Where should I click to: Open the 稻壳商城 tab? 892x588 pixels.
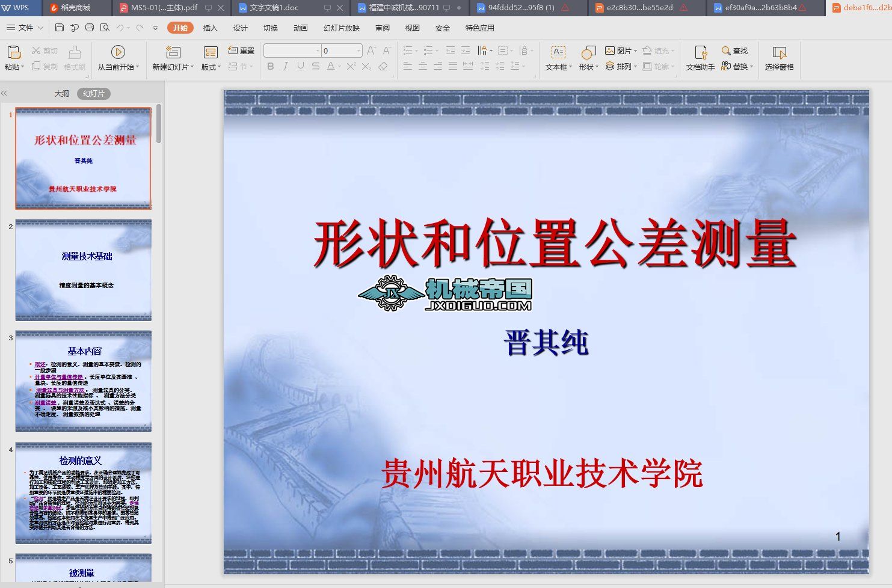tap(75, 8)
